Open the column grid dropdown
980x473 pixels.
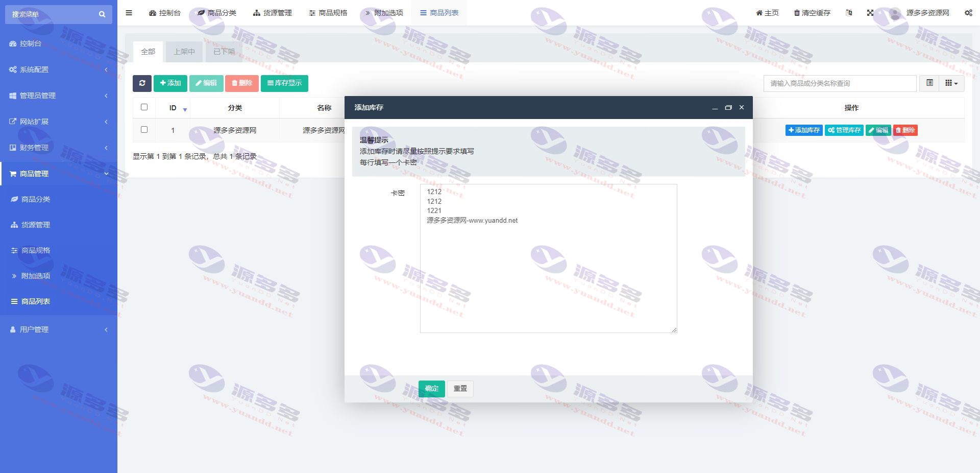951,83
